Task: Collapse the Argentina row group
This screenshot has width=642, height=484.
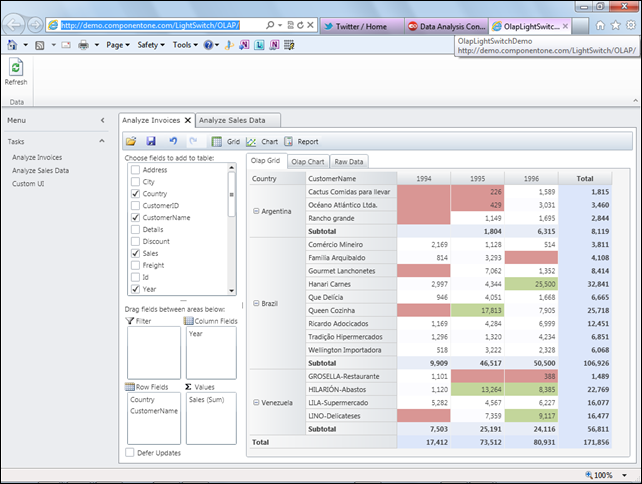Action: 256,211
